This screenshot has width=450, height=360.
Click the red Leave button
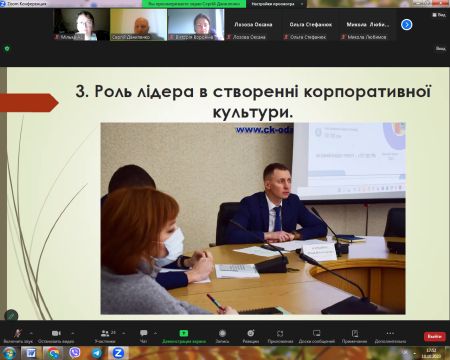435,337
